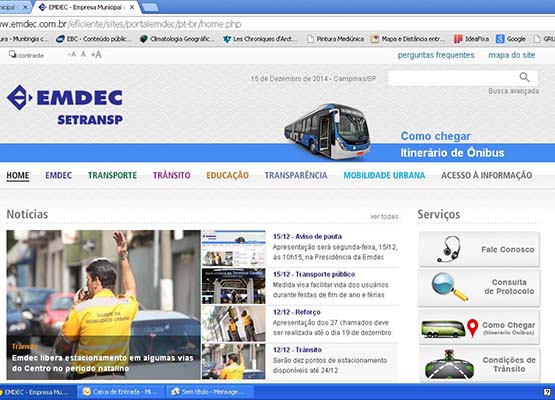This screenshot has height=400, width=555.
Task: Click the Fale Conosco label
Action: click(508, 250)
